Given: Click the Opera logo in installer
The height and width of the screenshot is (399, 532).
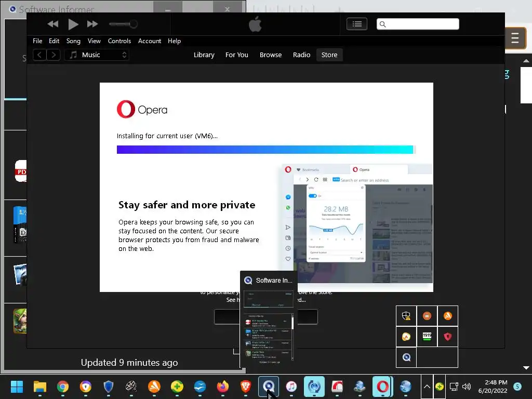Looking at the screenshot, I should tap(142, 109).
